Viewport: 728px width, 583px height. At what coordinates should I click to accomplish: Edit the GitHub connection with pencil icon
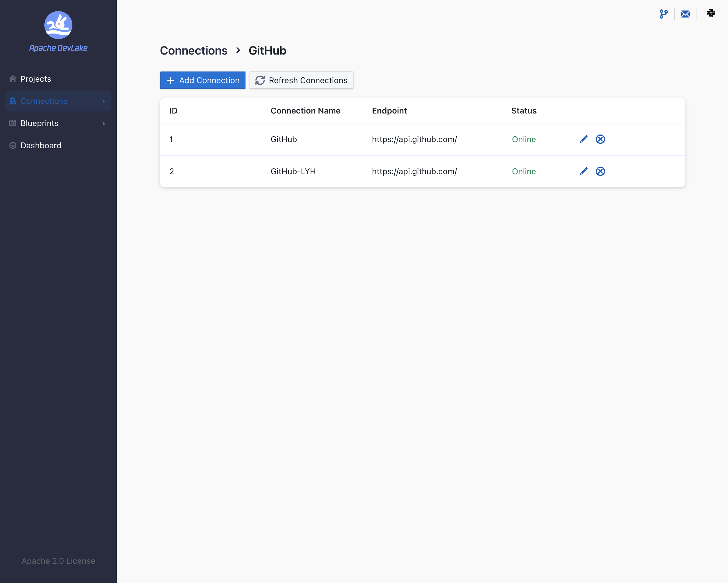[583, 139]
